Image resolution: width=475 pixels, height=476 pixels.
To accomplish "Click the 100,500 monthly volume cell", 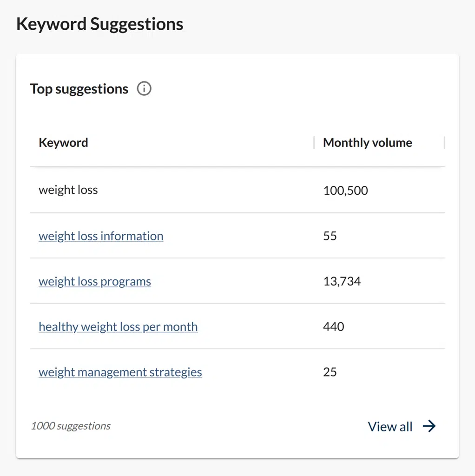I will 345,191.
